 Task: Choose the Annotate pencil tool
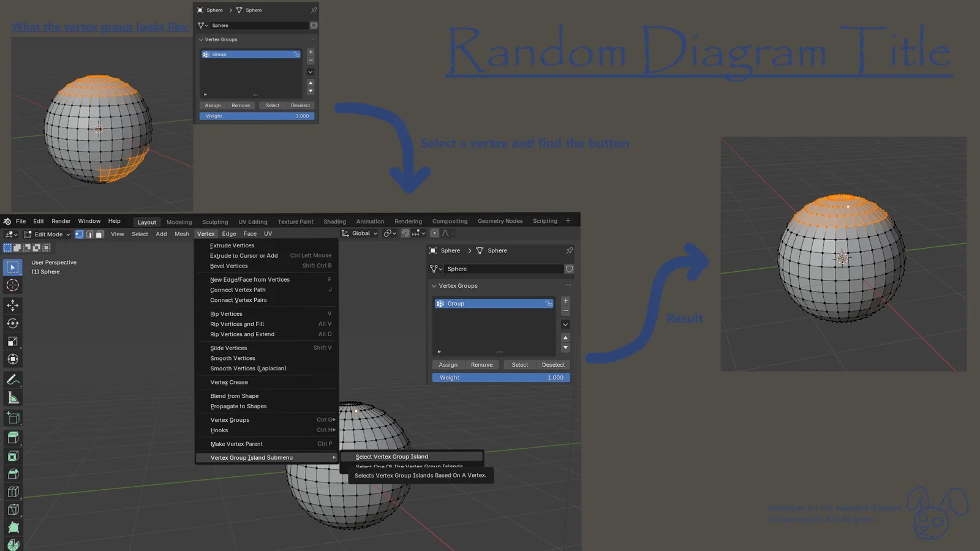[12, 380]
